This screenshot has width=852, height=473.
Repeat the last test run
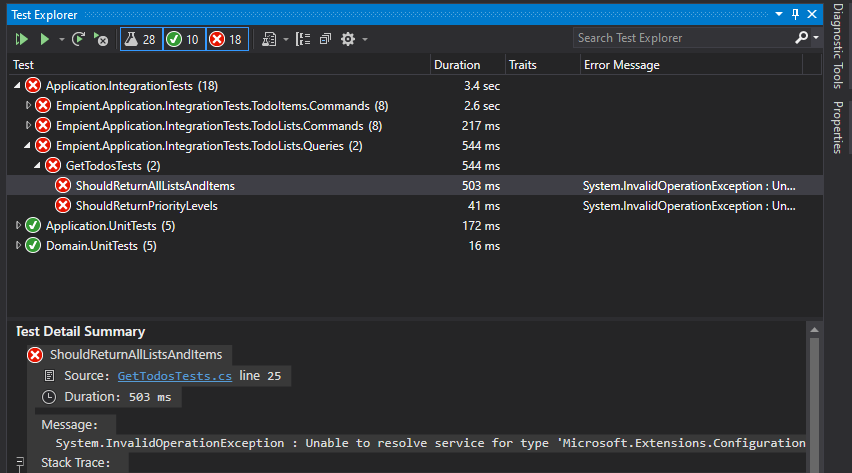(x=78, y=39)
